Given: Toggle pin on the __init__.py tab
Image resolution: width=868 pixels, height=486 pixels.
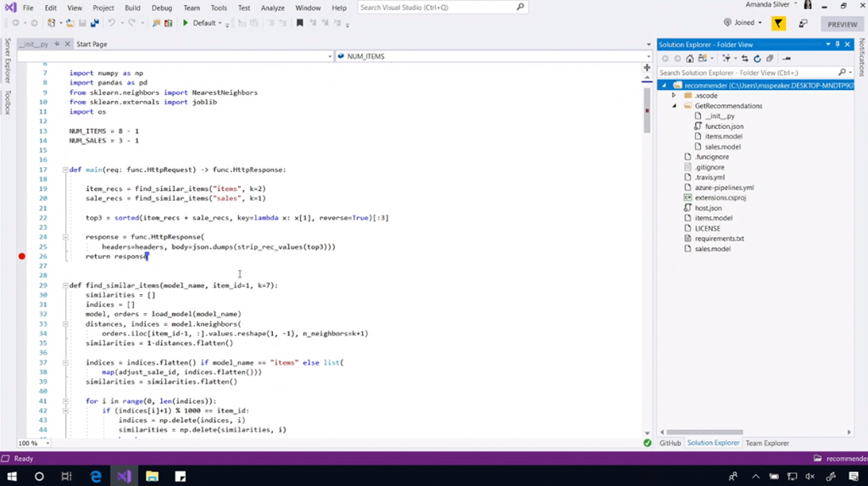Looking at the screenshot, I should tap(57, 44).
